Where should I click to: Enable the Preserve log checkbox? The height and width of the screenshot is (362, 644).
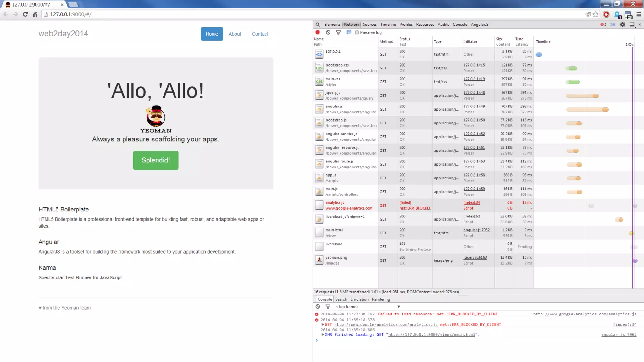[x=357, y=32]
